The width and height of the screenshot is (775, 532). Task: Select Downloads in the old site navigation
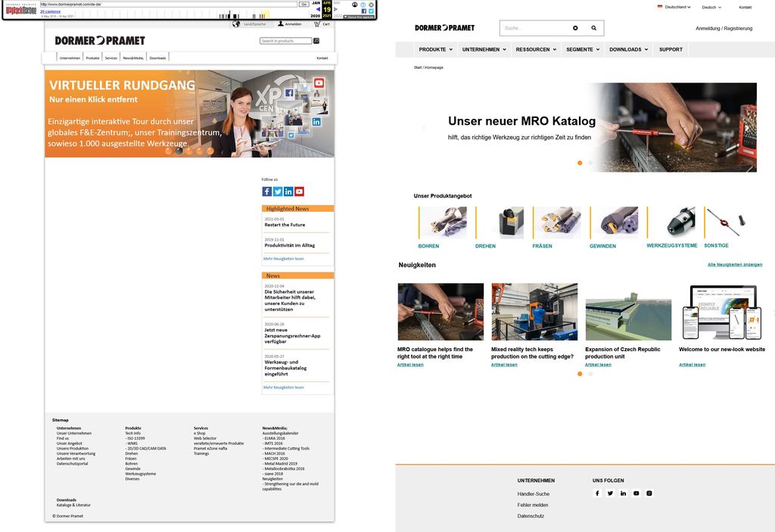156,57
